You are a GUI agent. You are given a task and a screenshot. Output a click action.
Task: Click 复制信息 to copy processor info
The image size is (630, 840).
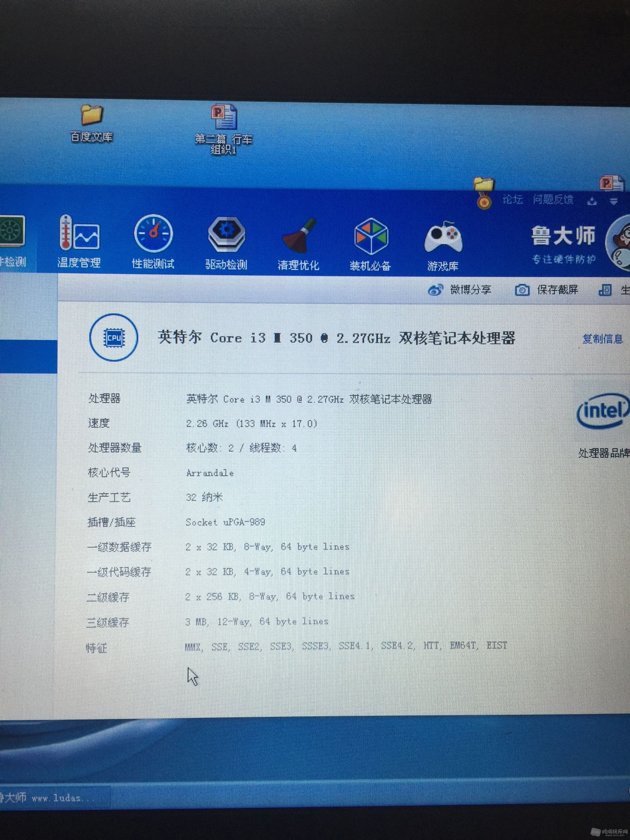[x=603, y=338]
